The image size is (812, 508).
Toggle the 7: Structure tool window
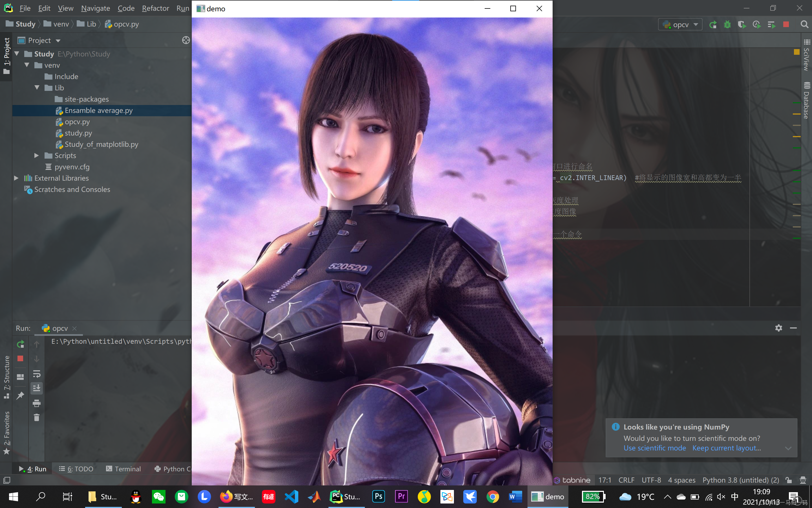6,377
